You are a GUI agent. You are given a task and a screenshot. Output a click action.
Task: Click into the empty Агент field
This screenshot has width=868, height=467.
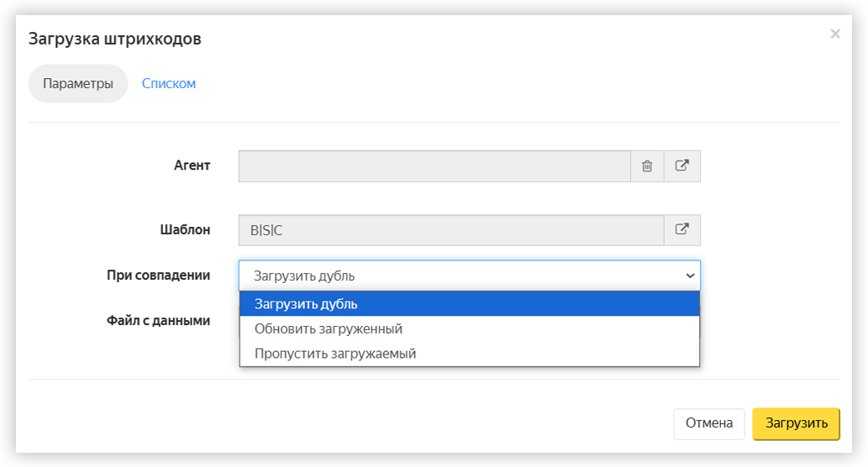coord(434,166)
